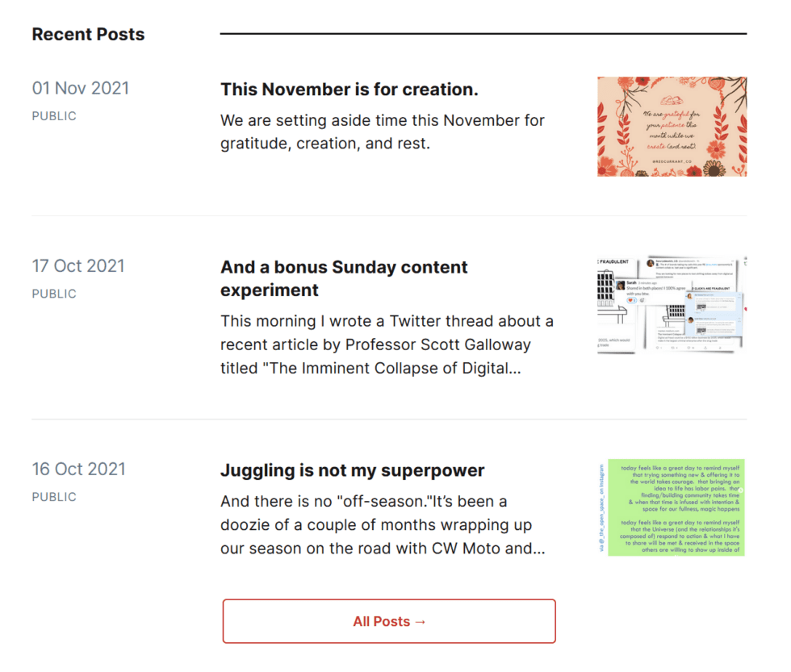Click the floral gratitude thumbnail image

point(672,127)
